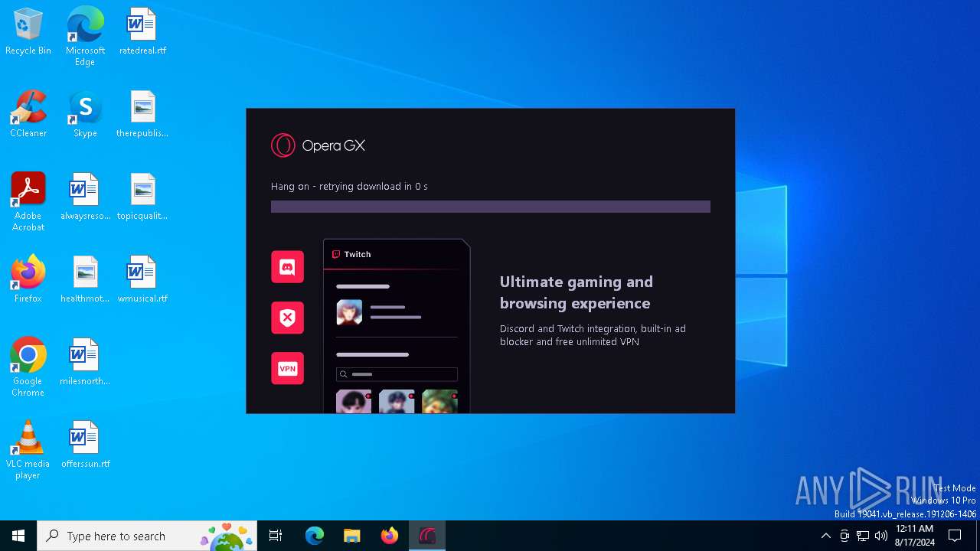
Task: Select the ratedreal.rtf file on the desktop
Action: (142, 31)
